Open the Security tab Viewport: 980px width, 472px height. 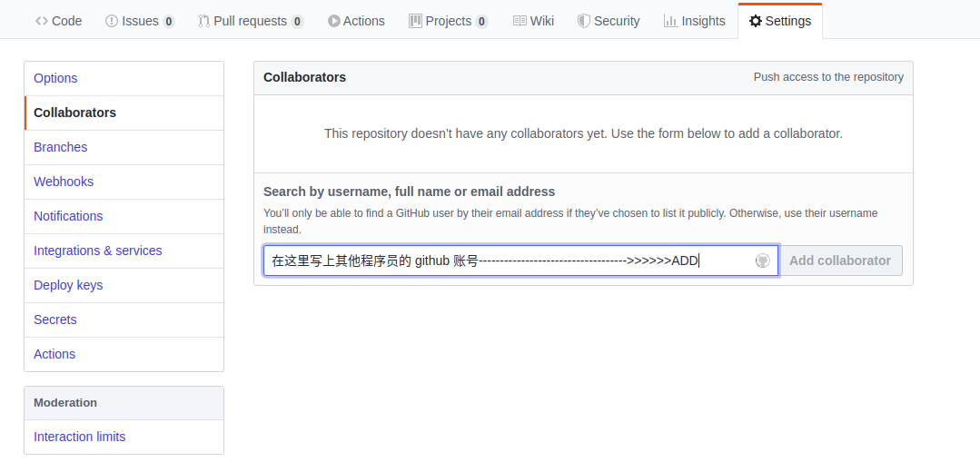pos(609,21)
